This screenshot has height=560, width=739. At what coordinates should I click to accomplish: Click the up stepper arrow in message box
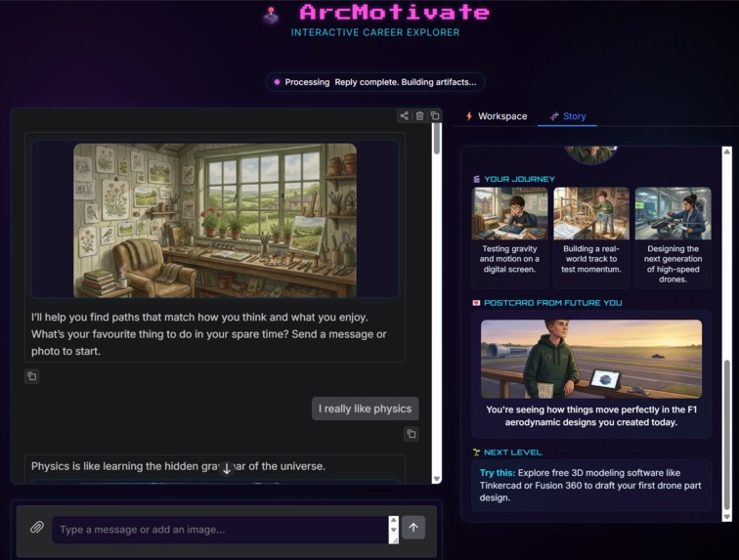[x=394, y=520]
